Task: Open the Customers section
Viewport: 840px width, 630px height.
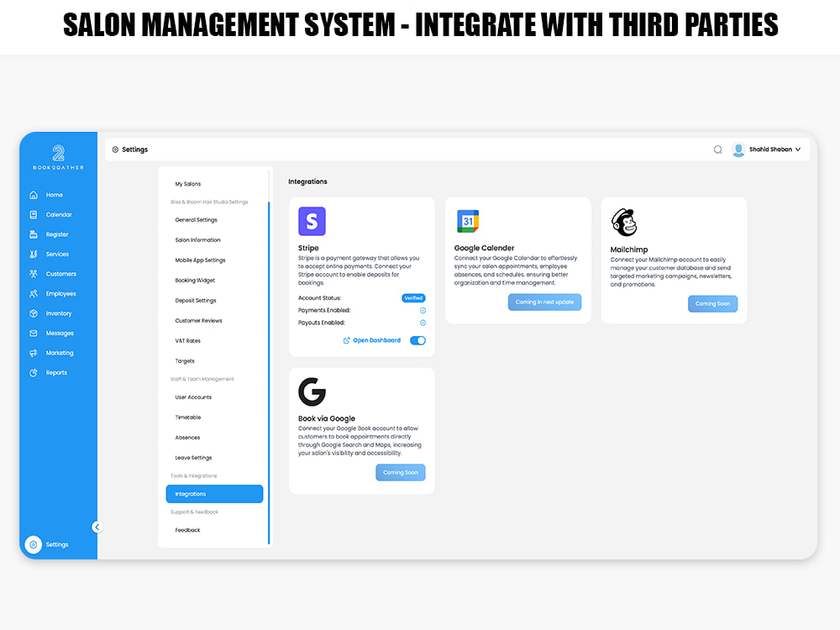Action: pos(61,274)
